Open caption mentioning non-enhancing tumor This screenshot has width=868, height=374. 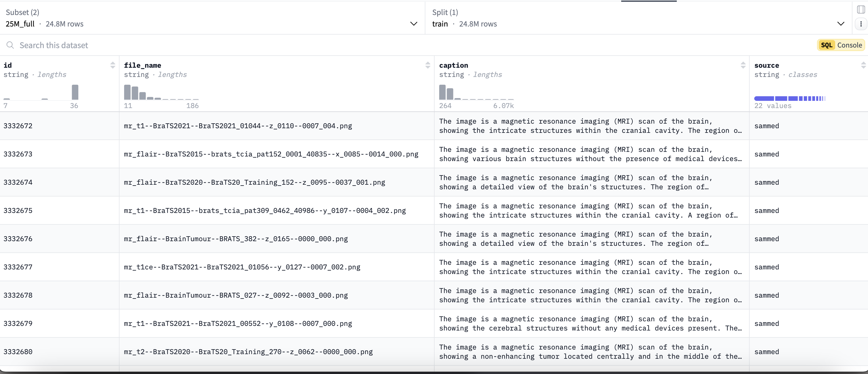pyautogui.click(x=590, y=352)
